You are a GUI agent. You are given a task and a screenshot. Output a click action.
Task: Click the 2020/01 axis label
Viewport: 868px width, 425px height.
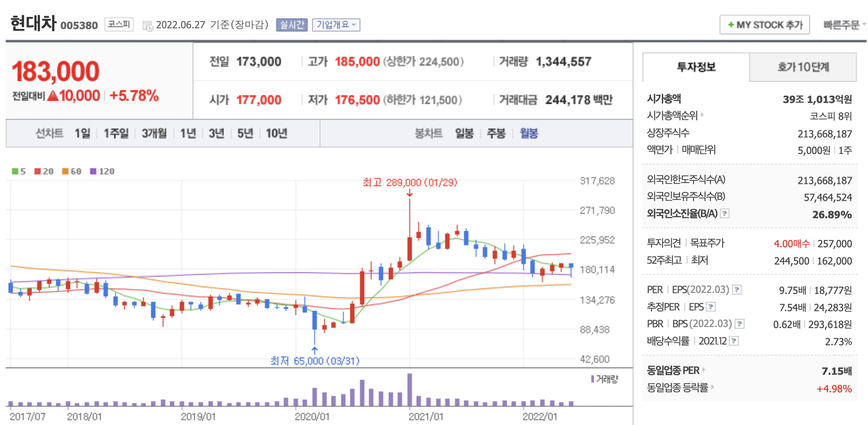tap(312, 416)
